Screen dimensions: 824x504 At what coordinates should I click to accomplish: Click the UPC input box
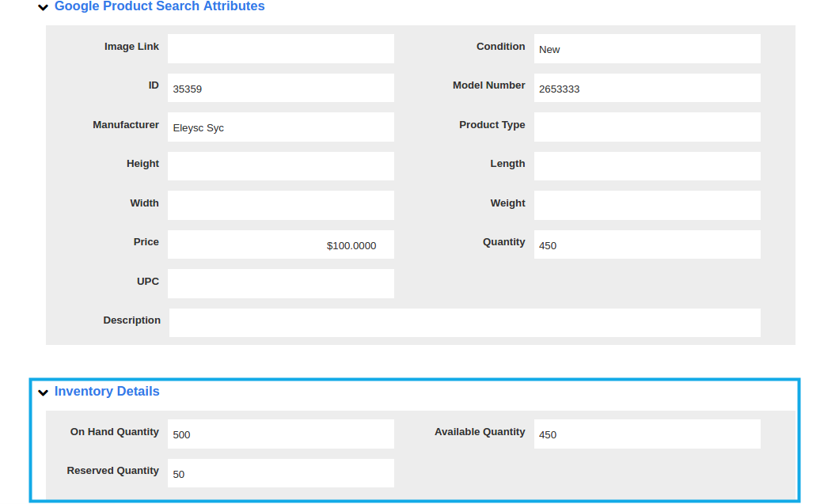tap(280, 283)
